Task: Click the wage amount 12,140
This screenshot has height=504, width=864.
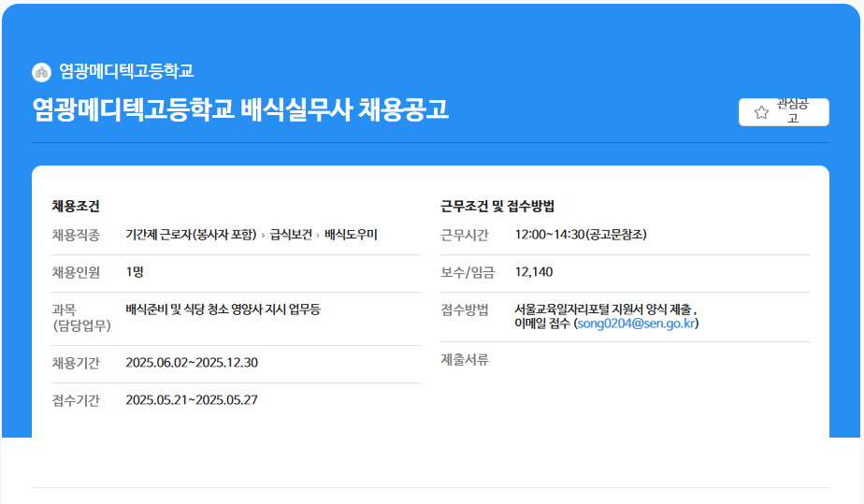Action: click(x=534, y=272)
